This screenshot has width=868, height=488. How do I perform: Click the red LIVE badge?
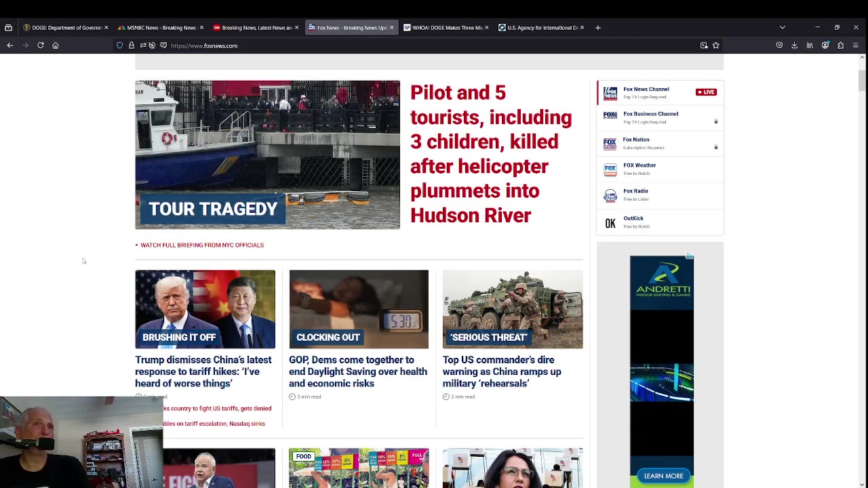(706, 92)
